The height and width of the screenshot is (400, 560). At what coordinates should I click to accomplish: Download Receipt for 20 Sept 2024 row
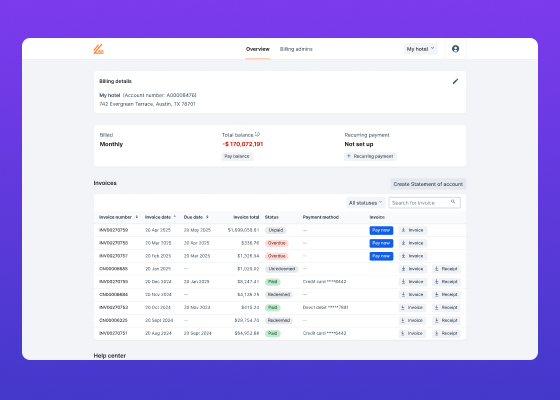[446, 320]
